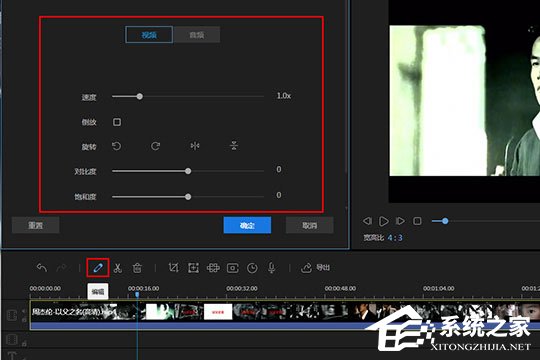Open the 4:3 aspect ratio selector
This screenshot has height=360, width=540.
coord(395,238)
